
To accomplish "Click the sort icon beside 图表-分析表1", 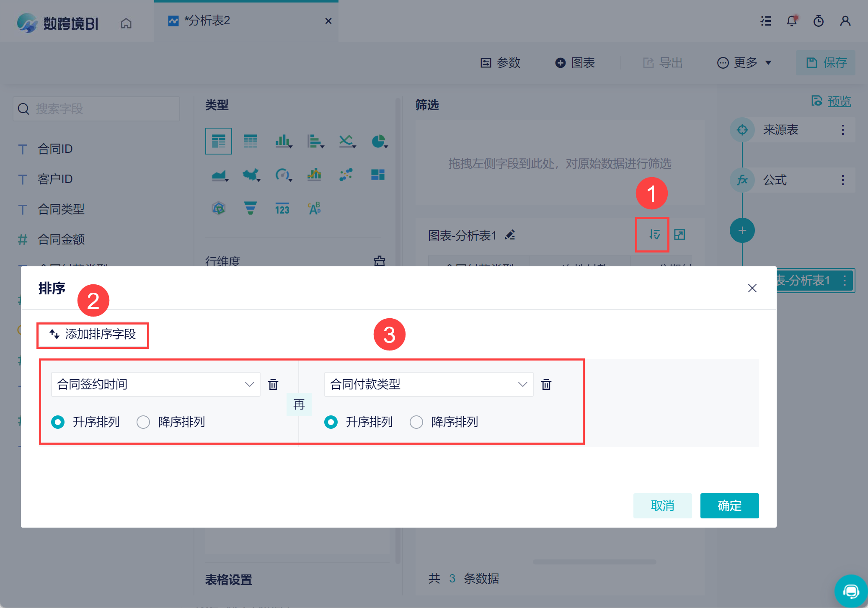I will pyautogui.click(x=654, y=235).
